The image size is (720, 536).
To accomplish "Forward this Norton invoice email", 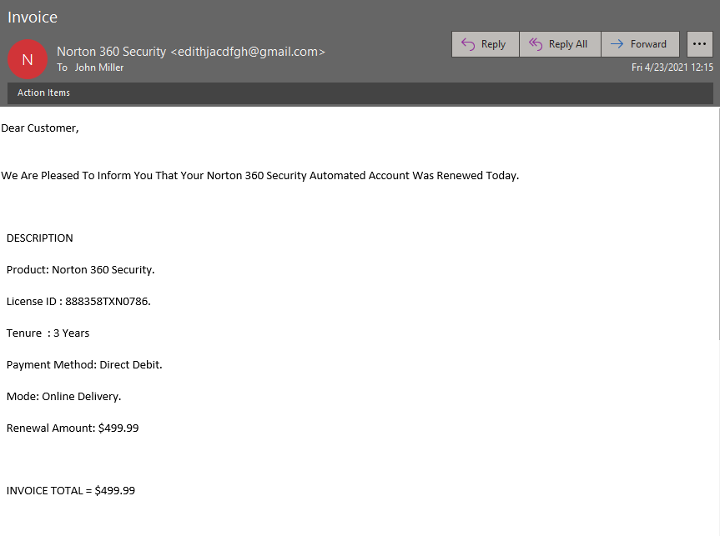I will [x=640, y=44].
